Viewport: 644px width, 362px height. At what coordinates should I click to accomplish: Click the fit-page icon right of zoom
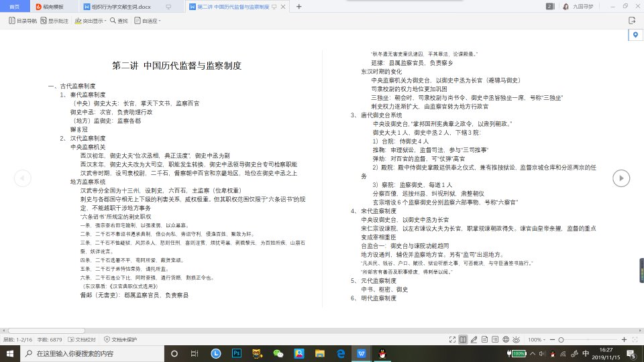[x=635, y=339]
